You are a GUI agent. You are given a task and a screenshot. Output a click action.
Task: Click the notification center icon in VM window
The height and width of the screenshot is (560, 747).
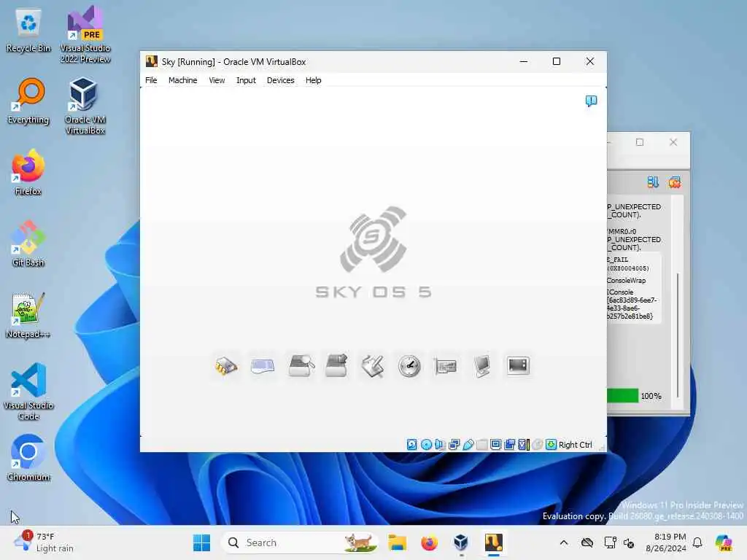[591, 101]
